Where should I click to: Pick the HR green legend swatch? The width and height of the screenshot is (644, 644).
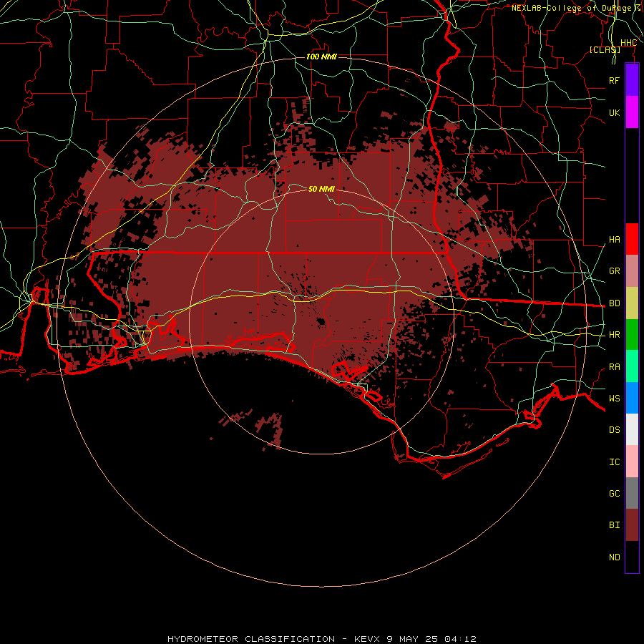pos(632,335)
